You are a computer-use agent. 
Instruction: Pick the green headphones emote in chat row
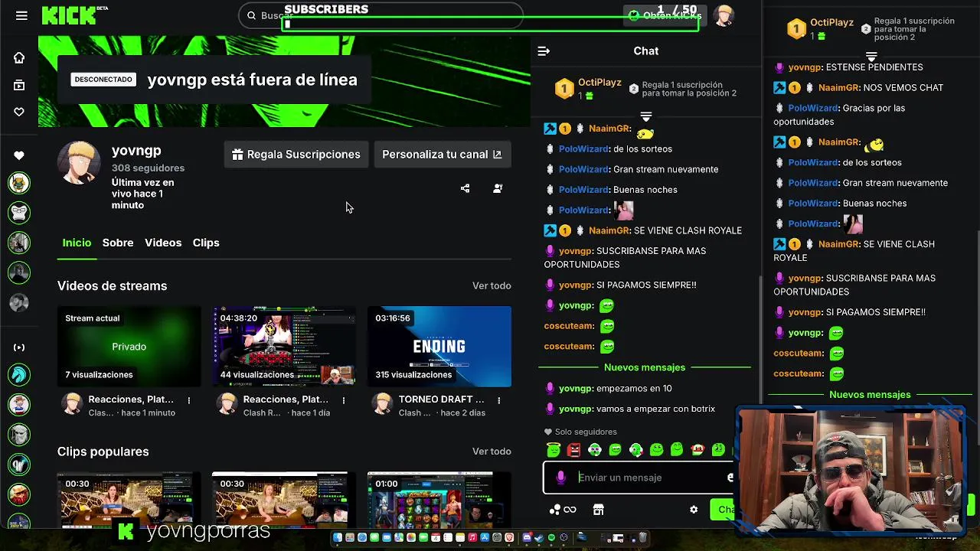pos(595,450)
